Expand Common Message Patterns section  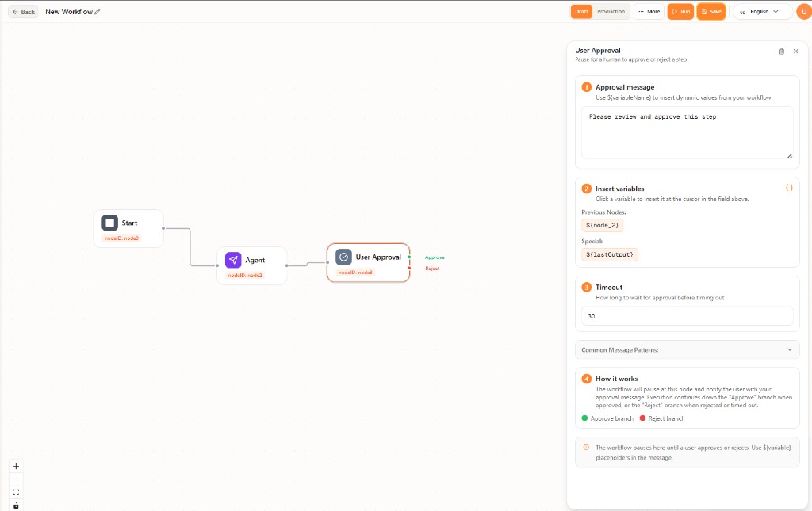pyautogui.click(x=687, y=349)
